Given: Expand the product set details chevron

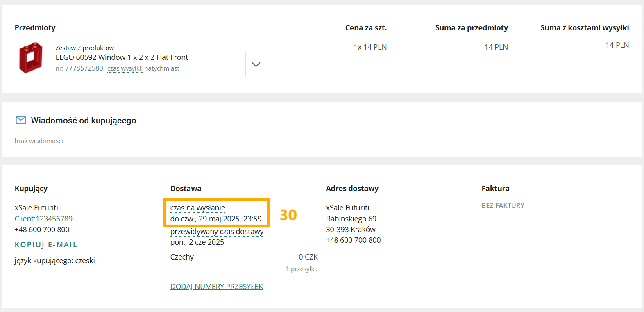Looking at the screenshot, I should click(256, 64).
